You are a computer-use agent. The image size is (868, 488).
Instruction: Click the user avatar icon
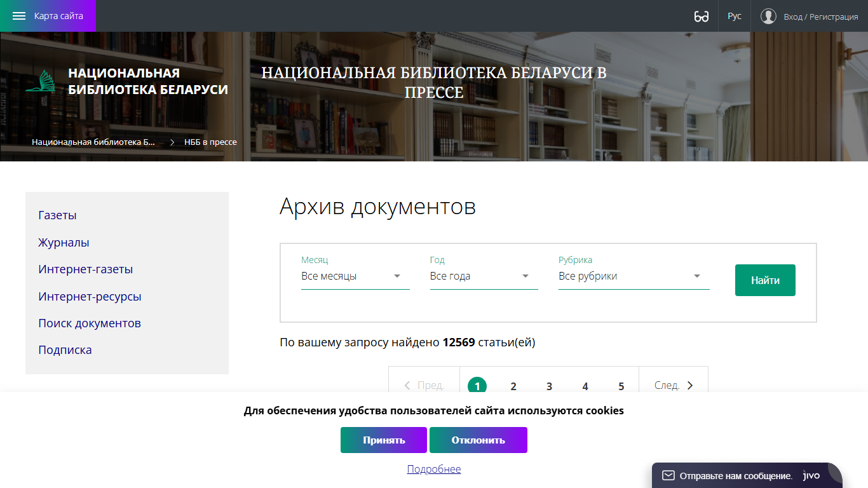[x=769, y=16]
